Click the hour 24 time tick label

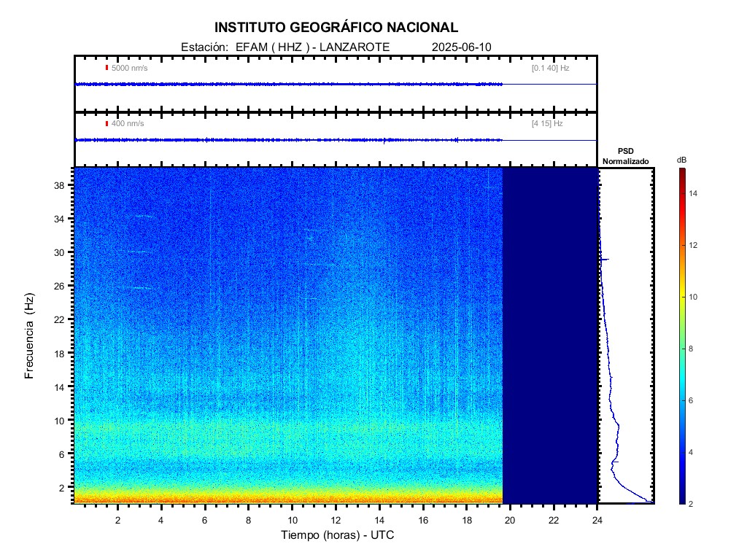597,520
